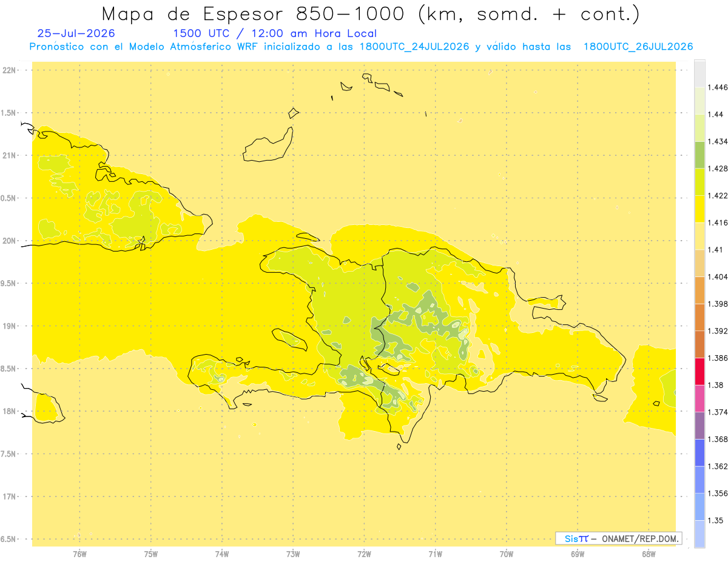Click the '17N' latitude label
This screenshot has width=728, height=562.
(x=10, y=497)
